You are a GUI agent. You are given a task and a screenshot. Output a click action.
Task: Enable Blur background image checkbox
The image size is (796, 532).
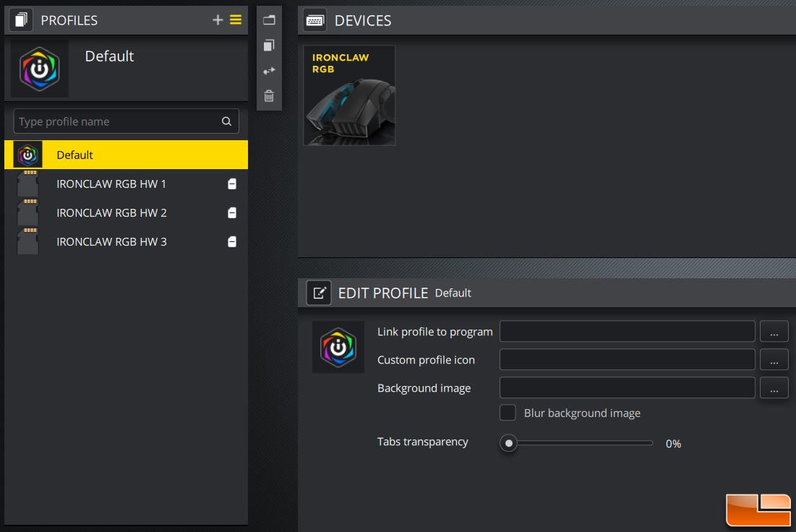pos(508,413)
